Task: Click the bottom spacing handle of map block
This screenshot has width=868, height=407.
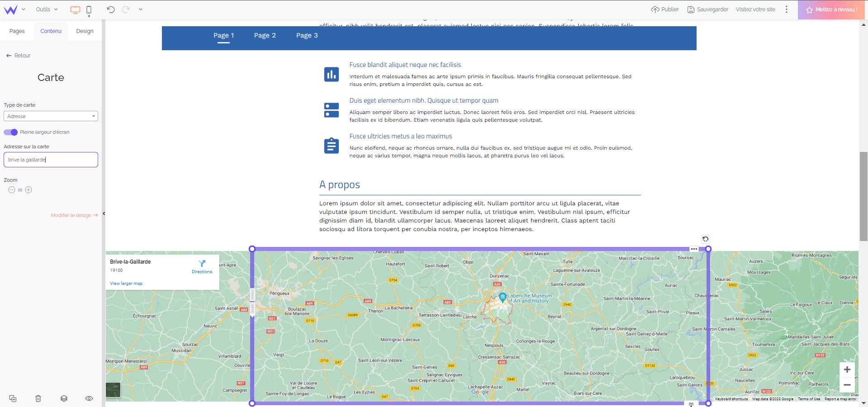Action: tap(691, 404)
